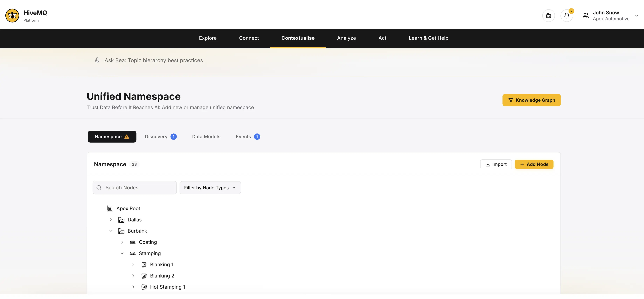Select the Contextualise menu item

pos(298,38)
